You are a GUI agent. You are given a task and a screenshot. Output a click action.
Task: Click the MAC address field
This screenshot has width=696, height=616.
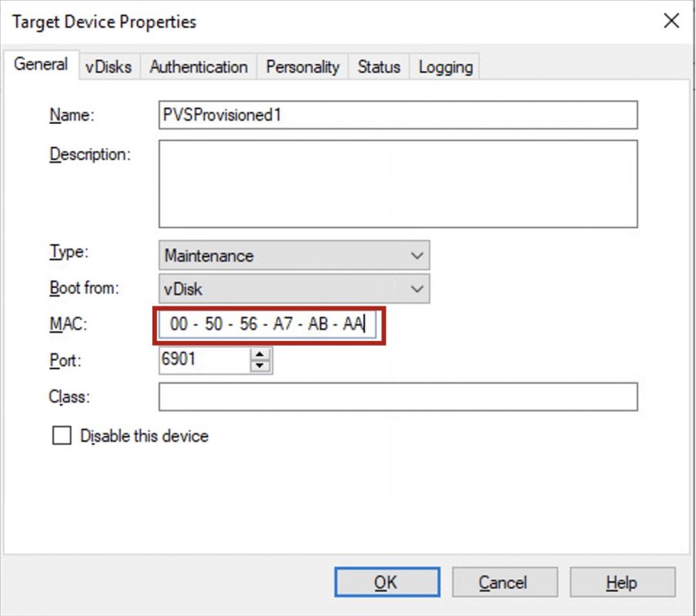pos(267,325)
